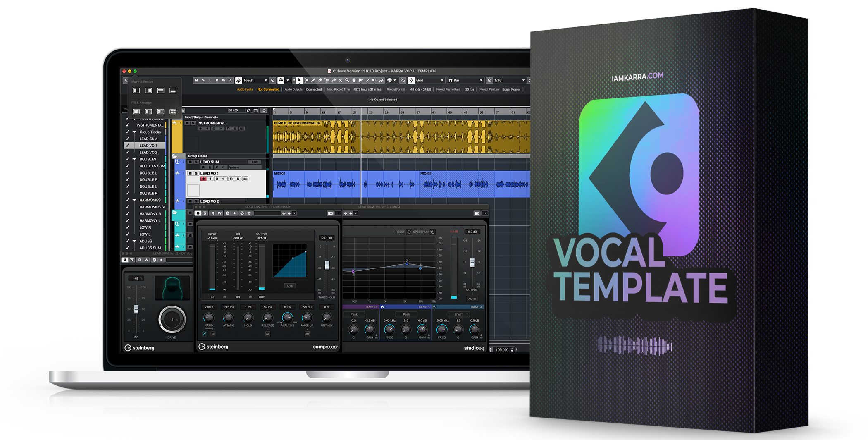Select the Scissors split tool
868x440 pixels.
click(327, 81)
